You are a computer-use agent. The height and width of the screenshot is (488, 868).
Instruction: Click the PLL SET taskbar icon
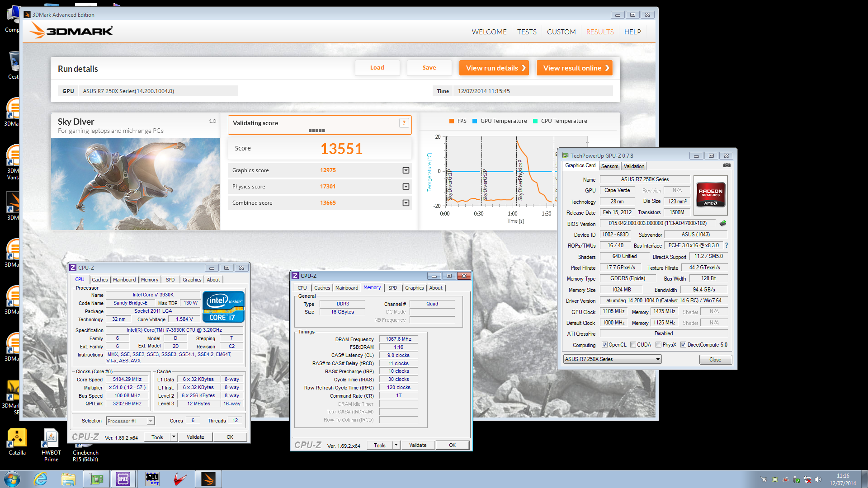[152, 479]
